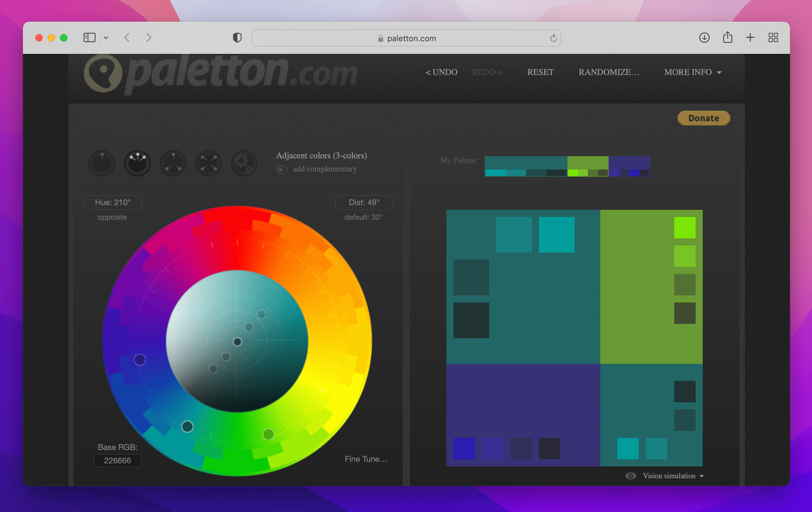Toggle hue to opposite
This screenshot has height=512, width=812.
[x=113, y=217]
